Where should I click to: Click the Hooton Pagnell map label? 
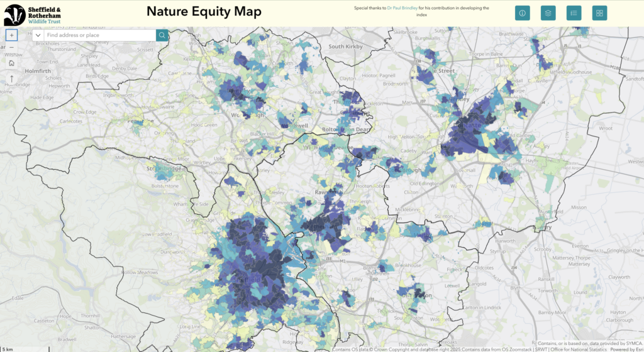pos(378,75)
